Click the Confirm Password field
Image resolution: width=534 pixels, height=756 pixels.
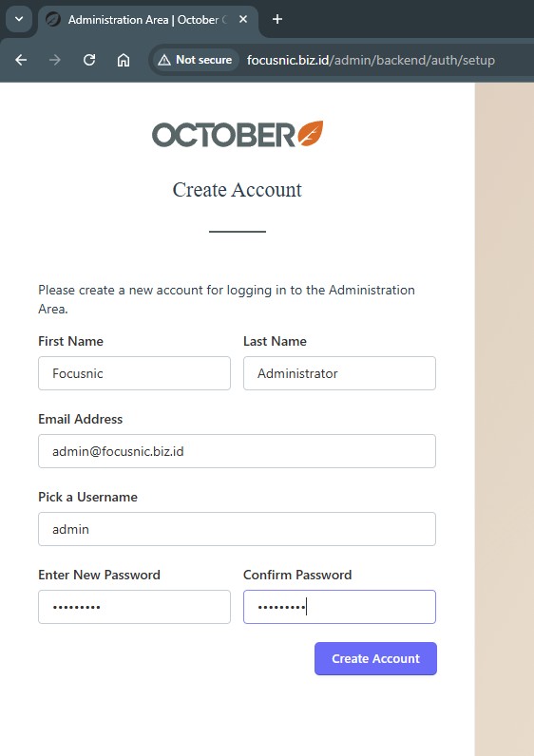[x=339, y=607]
